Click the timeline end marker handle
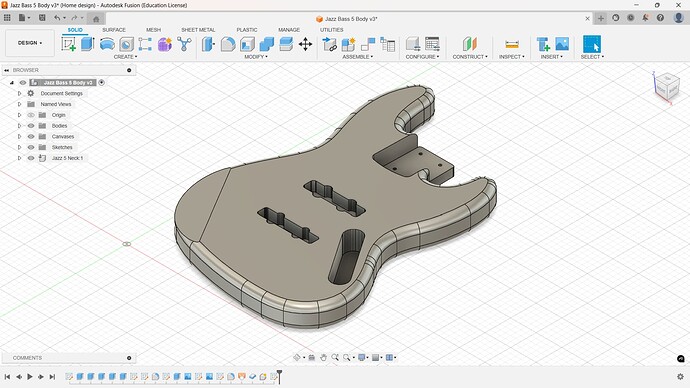 [x=279, y=376]
